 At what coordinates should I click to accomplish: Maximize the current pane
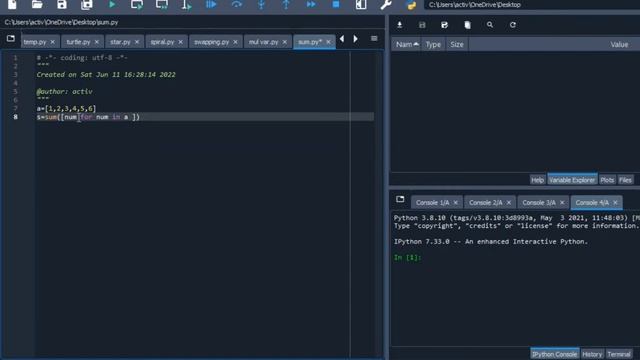[361, 4]
